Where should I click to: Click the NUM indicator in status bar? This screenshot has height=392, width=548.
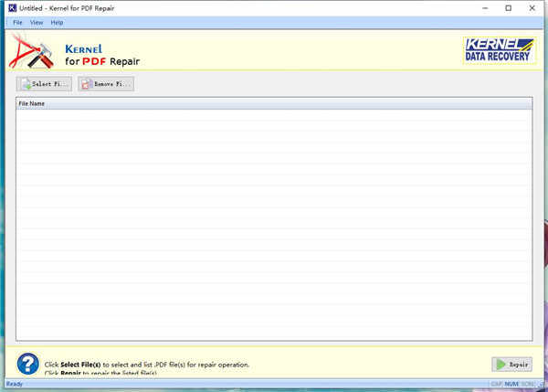(511, 384)
